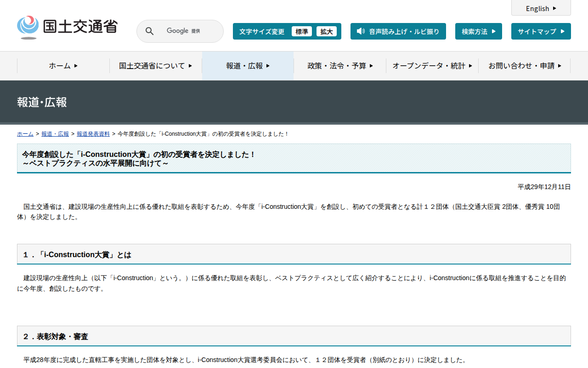Click the arrow icon on サイトマップ
This screenshot has height=368, width=588.
[562, 31]
